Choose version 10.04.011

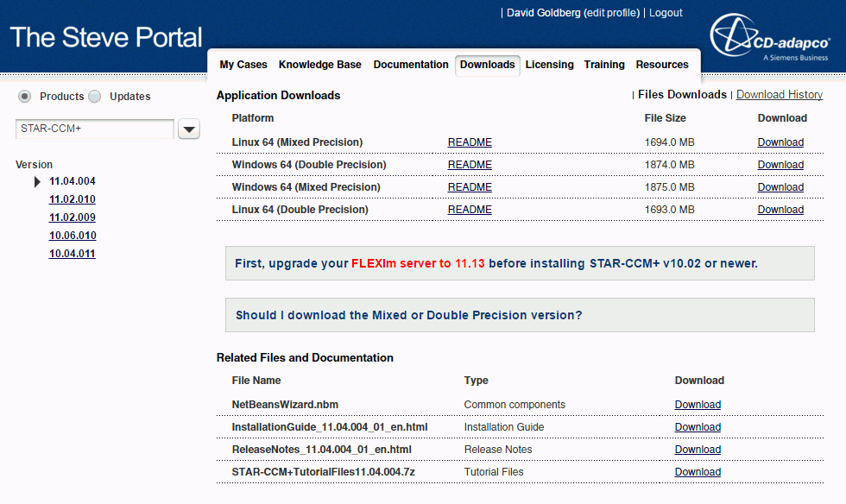[x=73, y=254]
